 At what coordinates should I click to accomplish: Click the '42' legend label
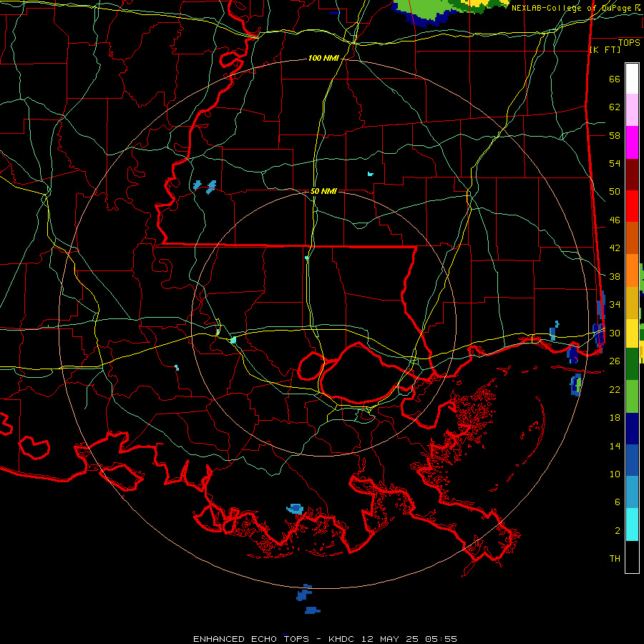pos(615,248)
